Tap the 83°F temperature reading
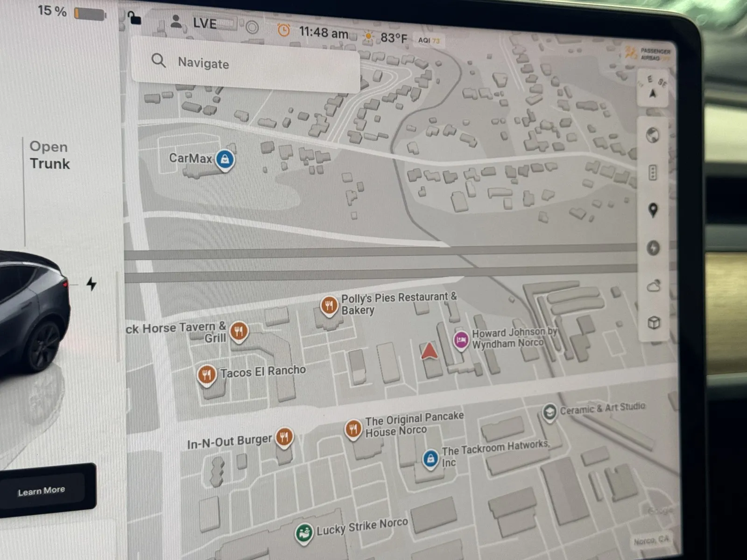Image resolution: width=747 pixels, height=560 pixels. [x=394, y=38]
